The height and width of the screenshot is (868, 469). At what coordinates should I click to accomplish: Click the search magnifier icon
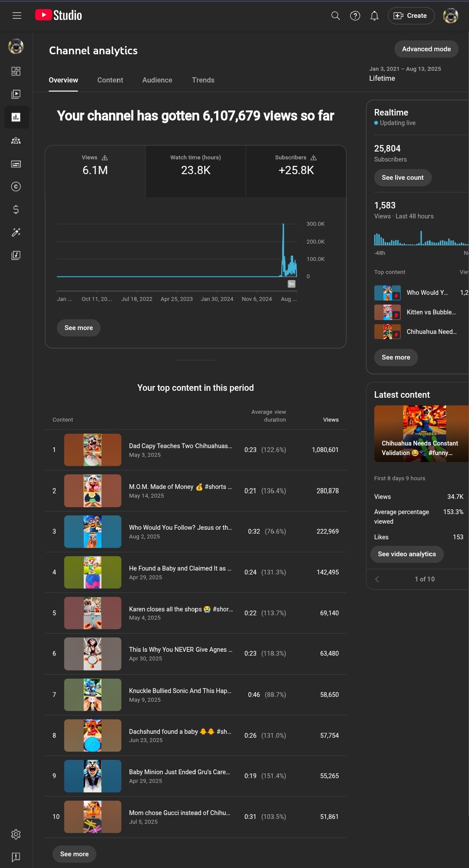point(335,16)
